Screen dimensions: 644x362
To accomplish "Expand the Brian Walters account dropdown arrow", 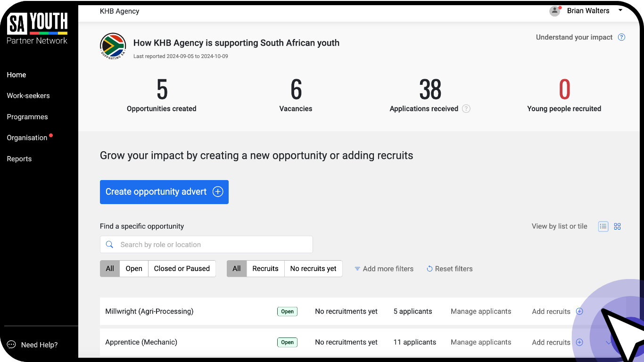I will [620, 10].
